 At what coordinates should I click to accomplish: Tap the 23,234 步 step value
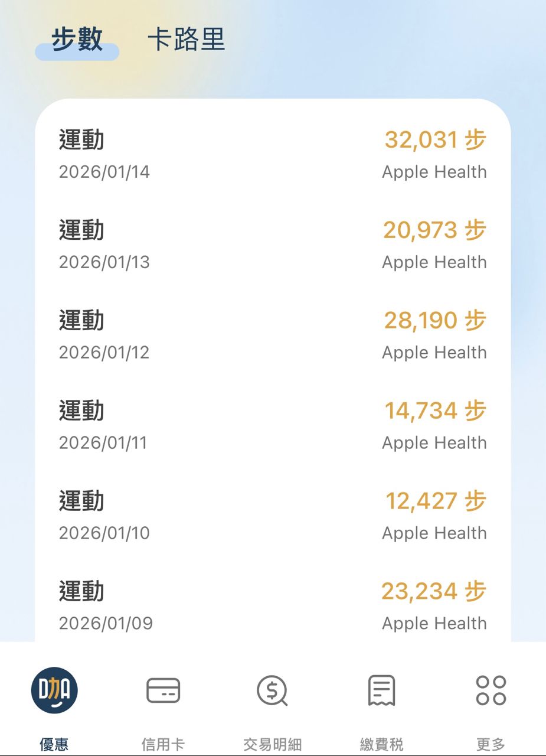point(434,592)
